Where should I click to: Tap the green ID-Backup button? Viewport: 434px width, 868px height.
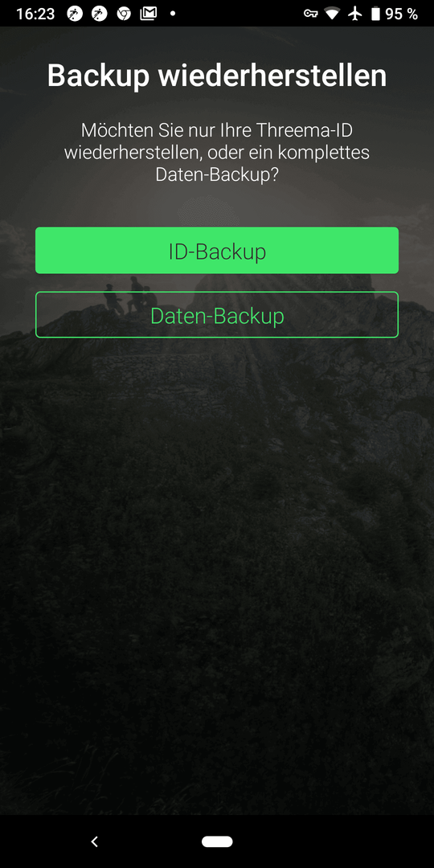217,250
